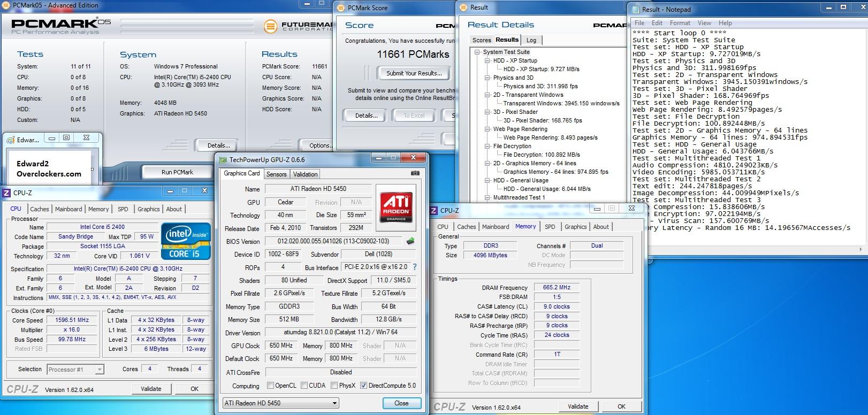Collapse the Web Page Rendering node

[487, 129]
